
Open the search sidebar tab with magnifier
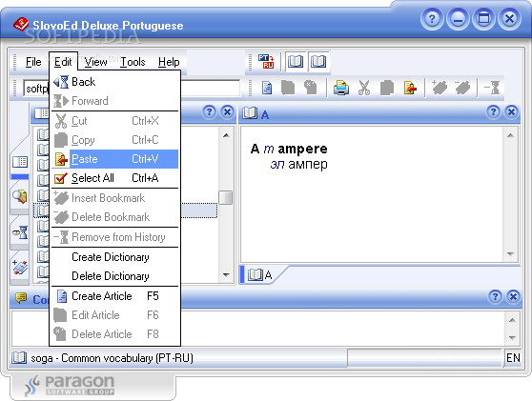click(20, 196)
